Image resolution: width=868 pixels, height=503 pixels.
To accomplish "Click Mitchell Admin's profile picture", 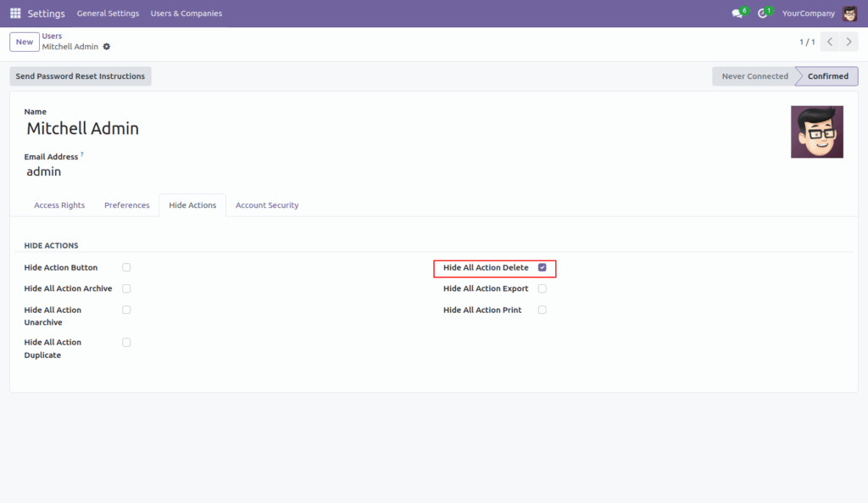I will point(816,132).
